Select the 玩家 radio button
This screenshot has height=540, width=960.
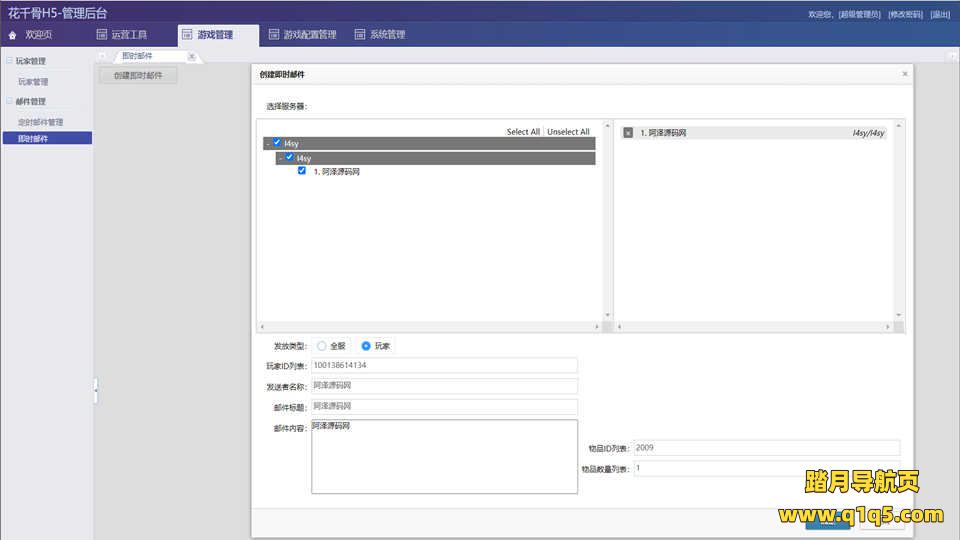pyautogui.click(x=366, y=346)
